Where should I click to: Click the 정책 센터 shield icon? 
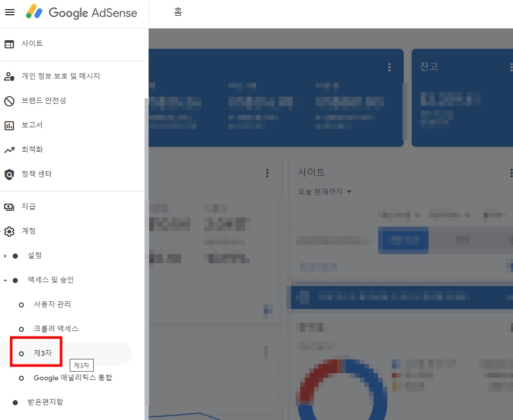tap(9, 174)
